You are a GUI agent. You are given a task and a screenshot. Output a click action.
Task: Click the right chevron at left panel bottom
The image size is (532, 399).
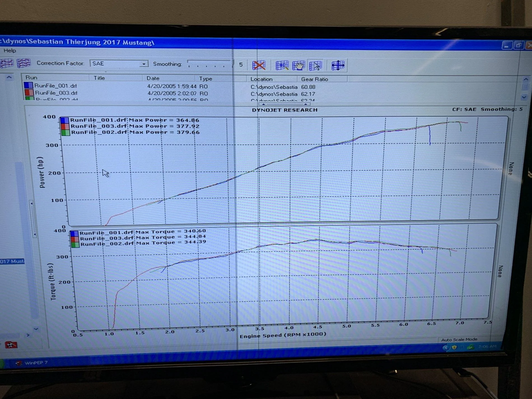[28, 335]
